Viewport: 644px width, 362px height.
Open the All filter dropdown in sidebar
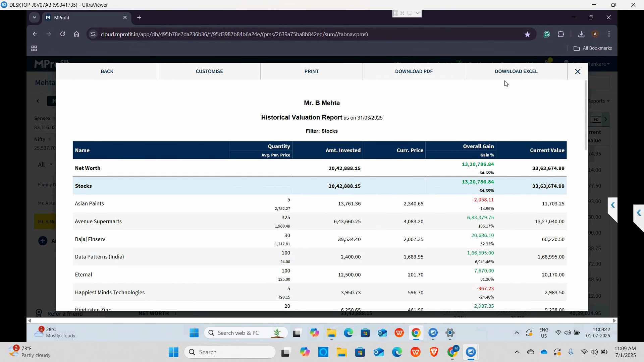(x=45, y=165)
